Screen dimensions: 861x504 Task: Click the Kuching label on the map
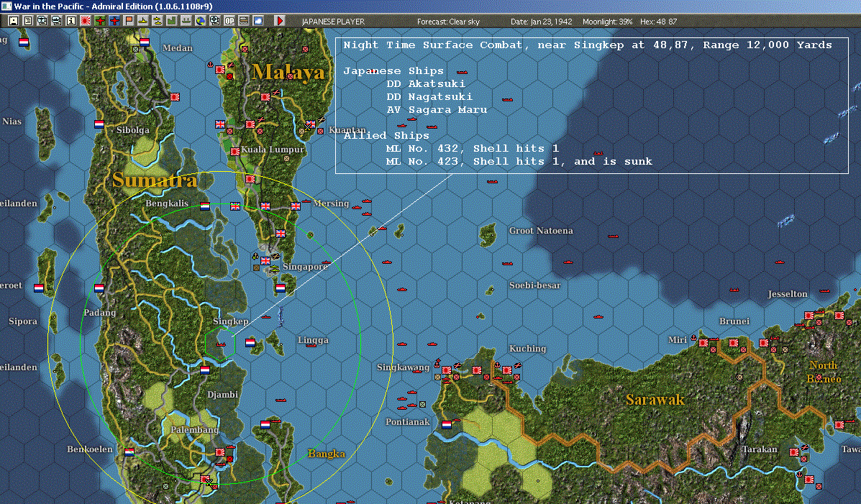coord(528,349)
